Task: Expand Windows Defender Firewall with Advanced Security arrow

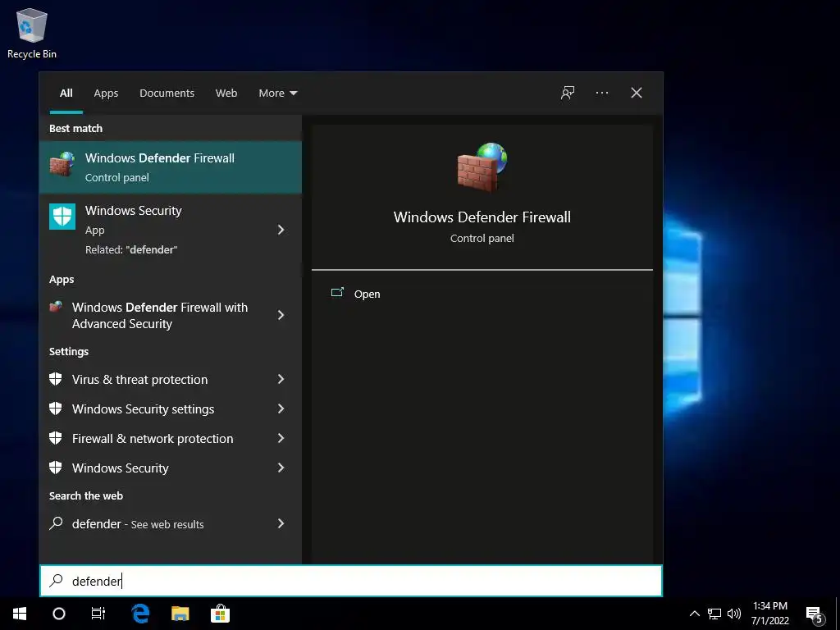Action: point(281,315)
